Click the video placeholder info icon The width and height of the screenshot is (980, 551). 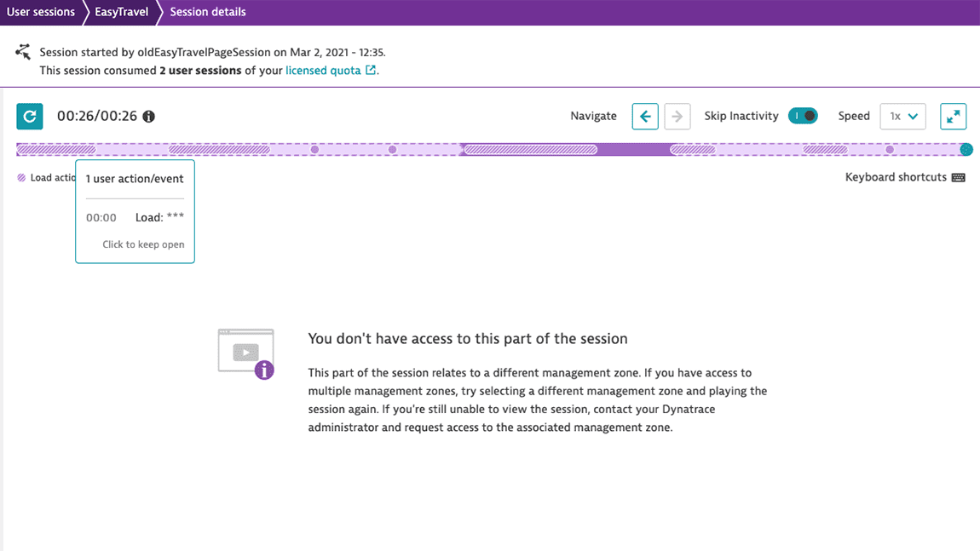264,370
